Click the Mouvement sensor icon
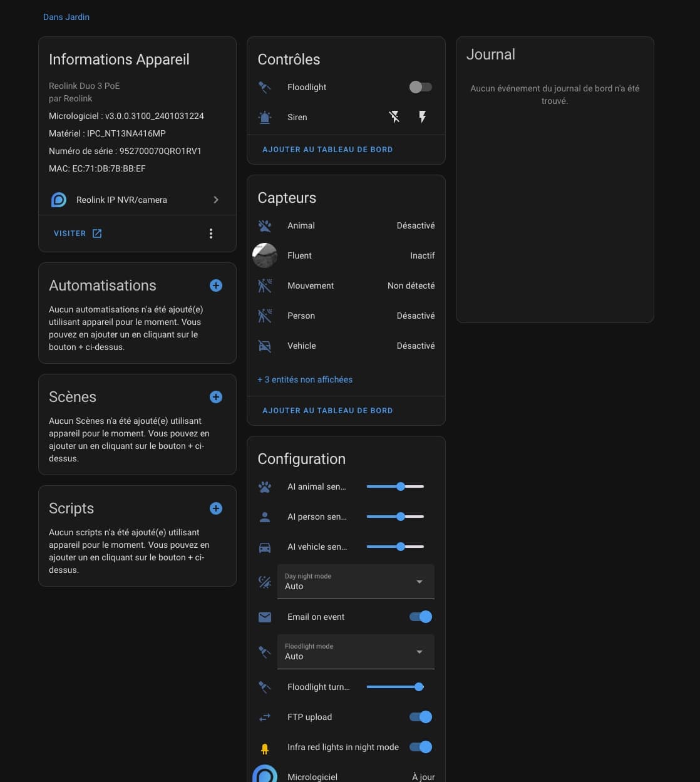 click(265, 286)
